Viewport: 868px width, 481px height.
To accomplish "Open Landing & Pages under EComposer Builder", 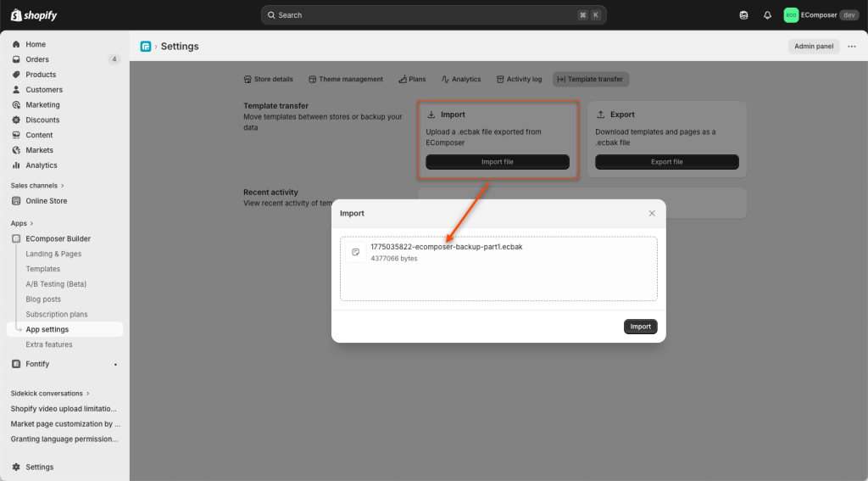I will 53,254.
